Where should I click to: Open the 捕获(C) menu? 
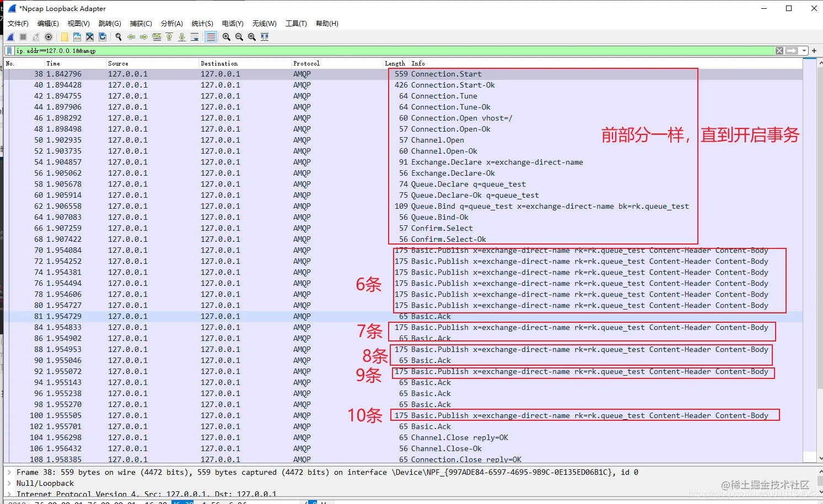(x=141, y=24)
